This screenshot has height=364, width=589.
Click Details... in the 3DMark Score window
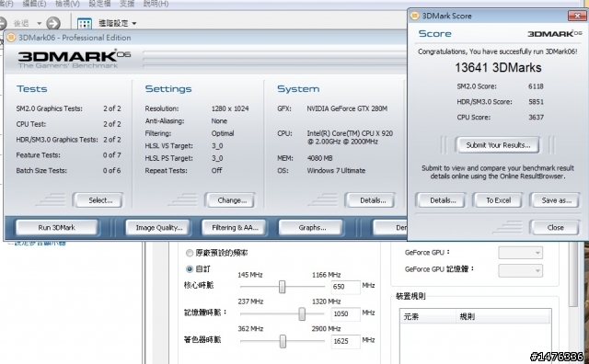440,200
